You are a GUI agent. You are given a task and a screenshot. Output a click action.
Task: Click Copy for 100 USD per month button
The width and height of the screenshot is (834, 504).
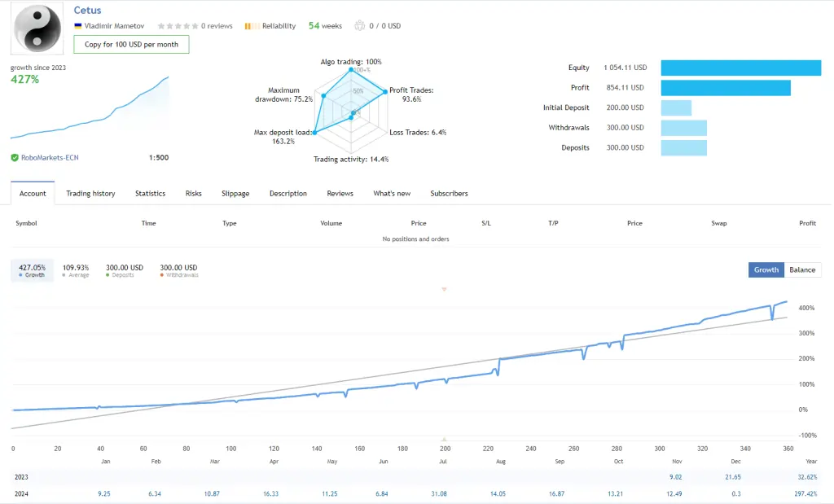click(x=131, y=44)
